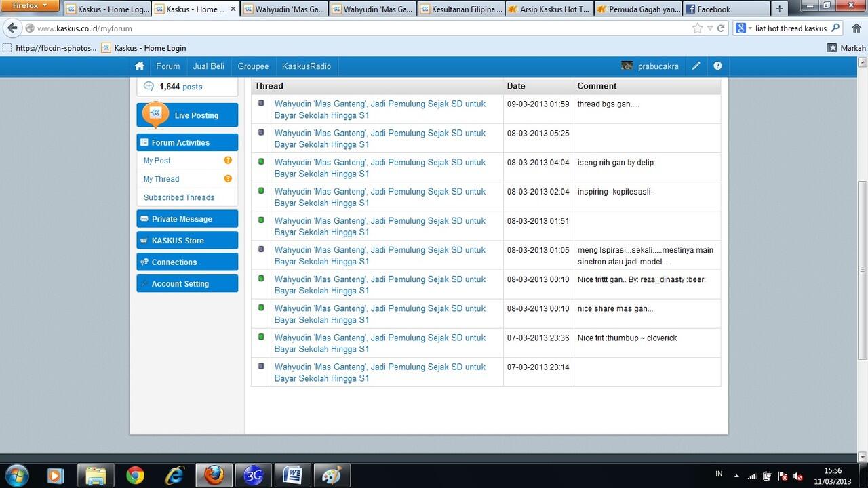Open Account Setting section
The image size is (868, 488).
187,284
